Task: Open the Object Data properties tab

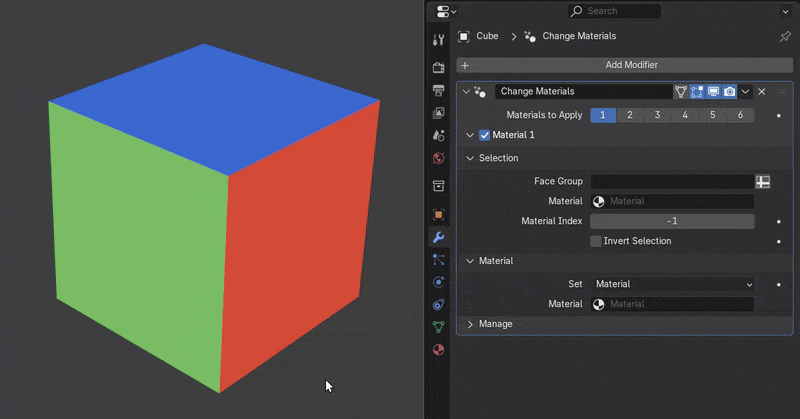Action: click(438, 327)
